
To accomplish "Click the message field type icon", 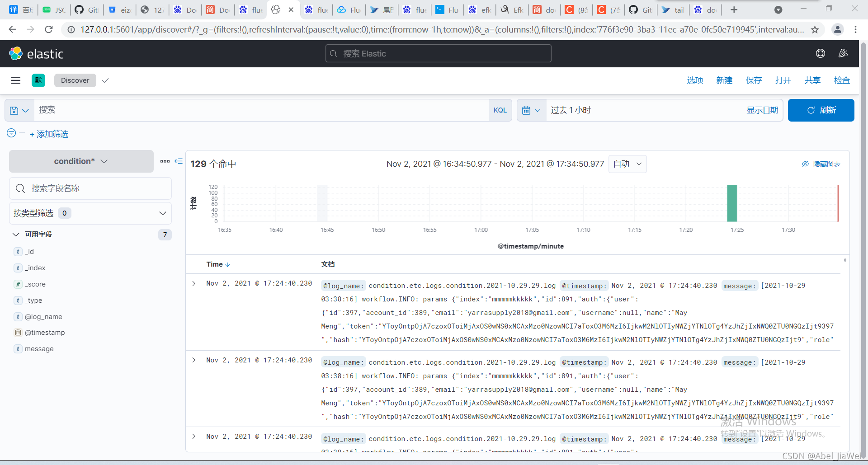I will pyautogui.click(x=18, y=349).
